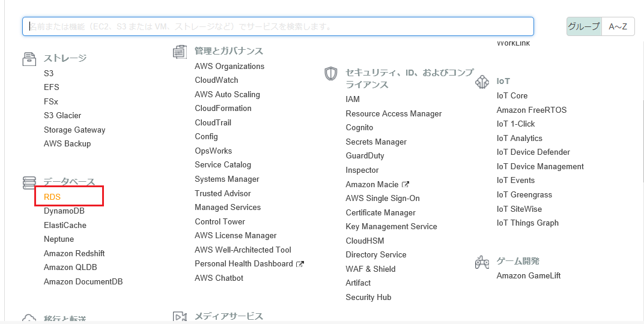Open Systems Manager
The height and width of the screenshot is (324, 644).
coord(226,179)
